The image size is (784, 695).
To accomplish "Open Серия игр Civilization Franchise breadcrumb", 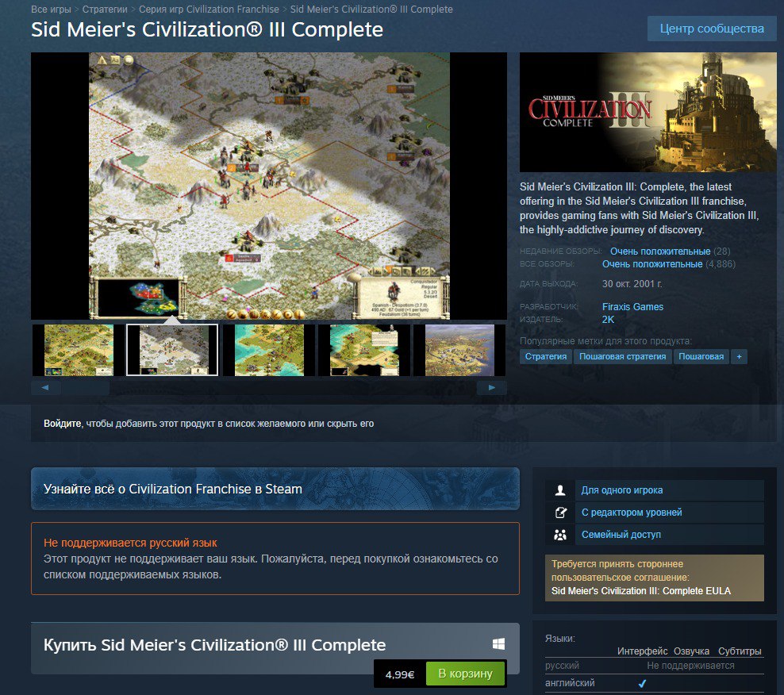I will 209,9.
